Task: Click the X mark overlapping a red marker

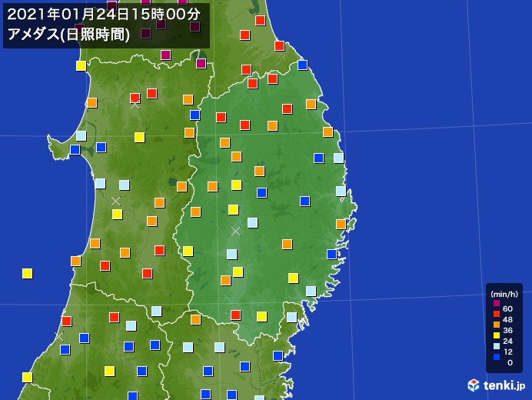Action: point(135,105)
